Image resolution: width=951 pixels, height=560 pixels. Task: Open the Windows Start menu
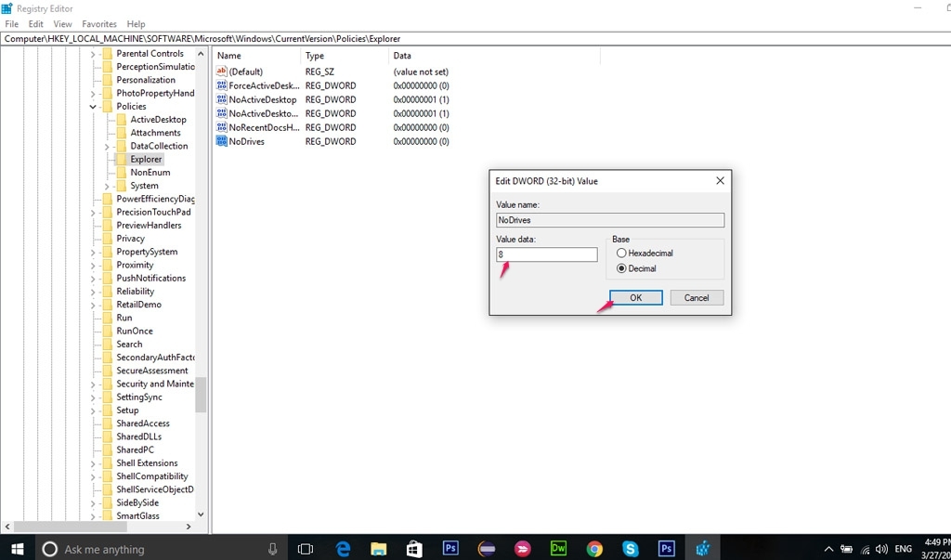[x=17, y=549]
